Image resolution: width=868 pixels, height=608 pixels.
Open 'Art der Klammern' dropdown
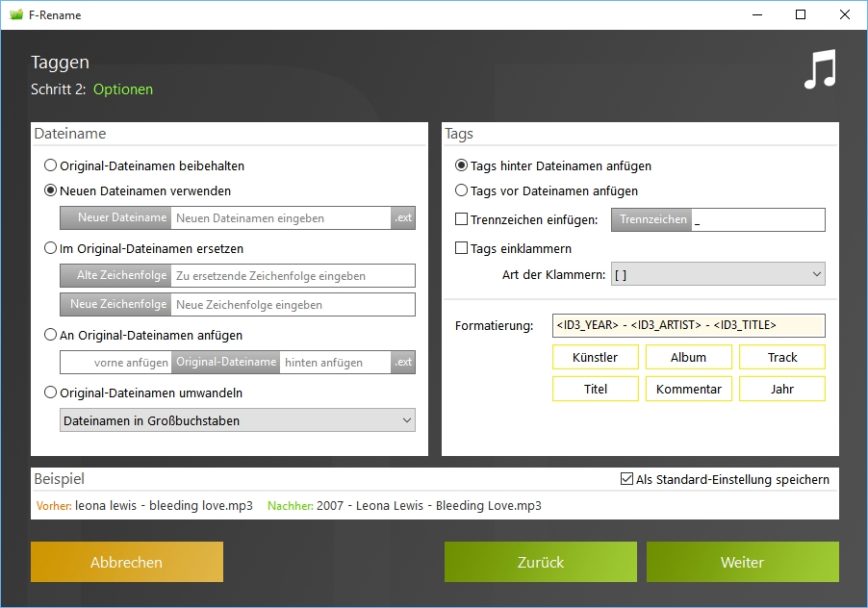click(x=718, y=275)
